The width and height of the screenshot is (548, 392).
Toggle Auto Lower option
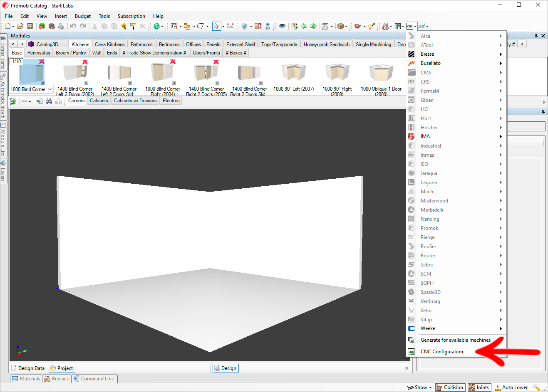pyautogui.click(x=511, y=387)
